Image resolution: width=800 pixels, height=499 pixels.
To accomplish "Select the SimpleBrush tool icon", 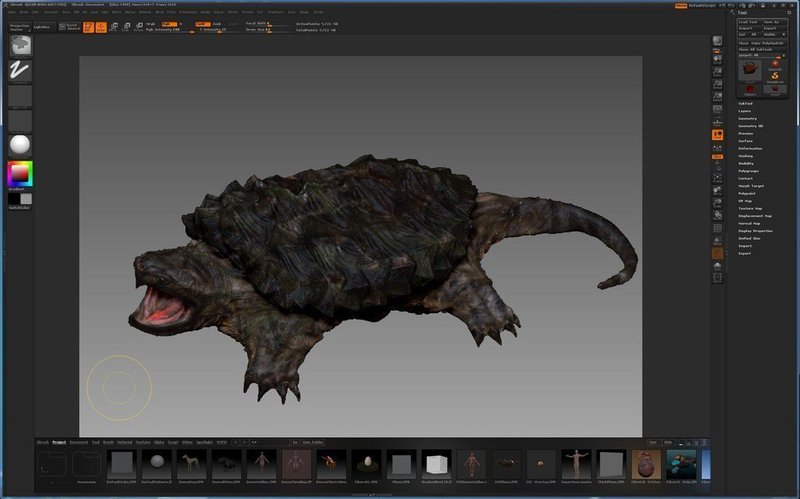I will (774, 77).
